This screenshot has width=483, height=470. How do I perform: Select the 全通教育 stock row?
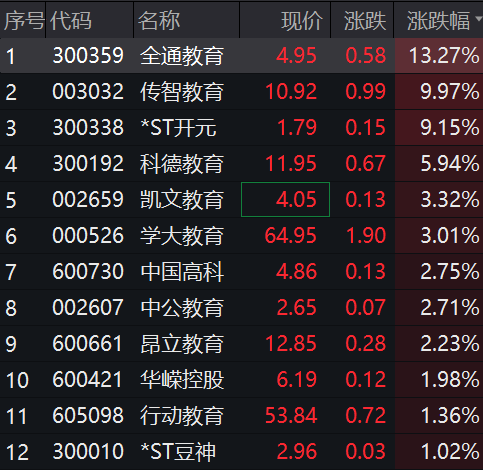click(x=241, y=55)
